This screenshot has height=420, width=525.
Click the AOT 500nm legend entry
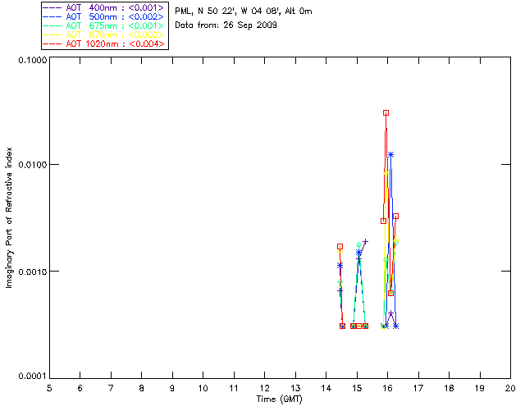103,16
